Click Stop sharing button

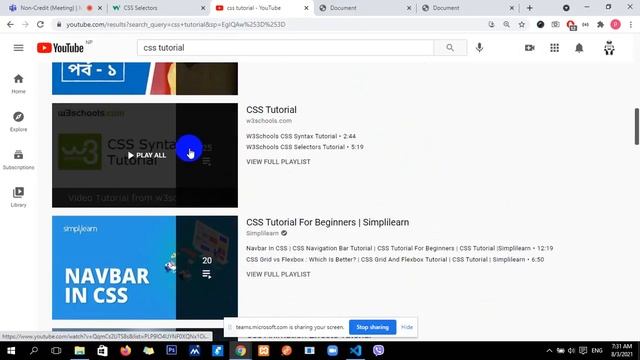pyautogui.click(x=372, y=327)
